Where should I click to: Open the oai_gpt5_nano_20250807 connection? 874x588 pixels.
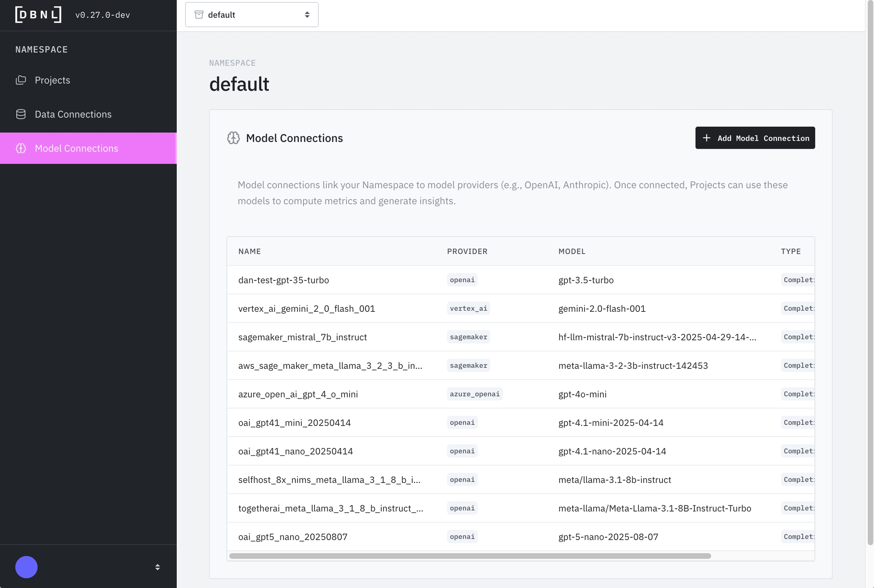[x=292, y=537]
